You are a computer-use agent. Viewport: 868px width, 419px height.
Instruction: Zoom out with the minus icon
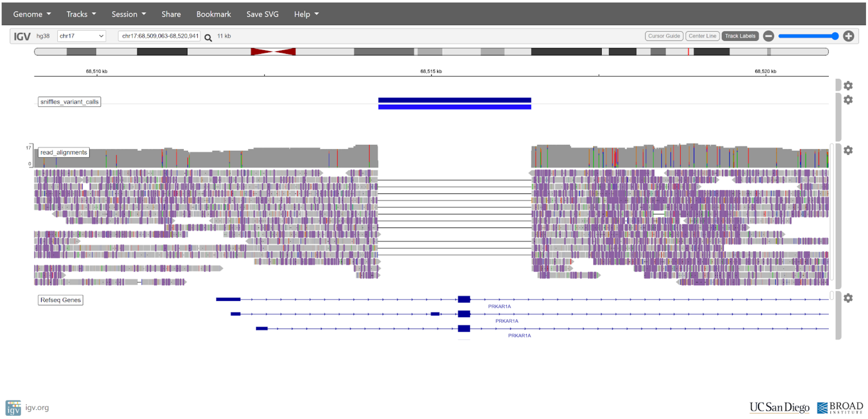click(768, 36)
